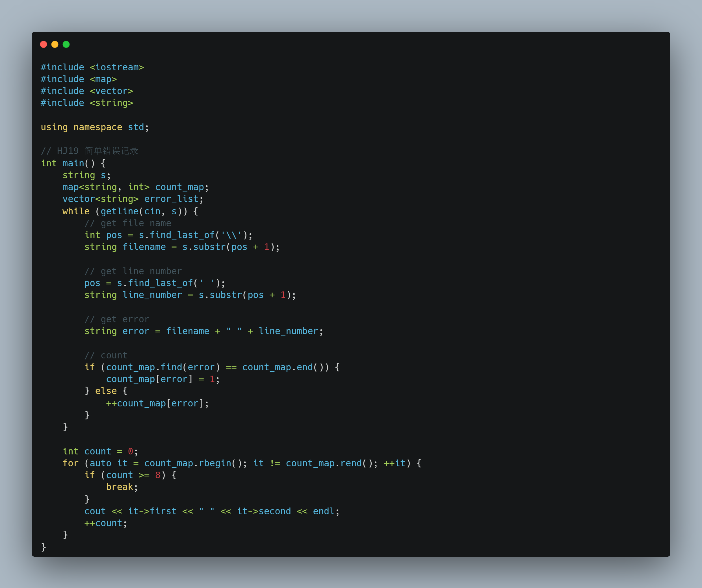This screenshot has height=588, width=702.
Task: Click the 'string error = filename' line
Action: (203, 331)
